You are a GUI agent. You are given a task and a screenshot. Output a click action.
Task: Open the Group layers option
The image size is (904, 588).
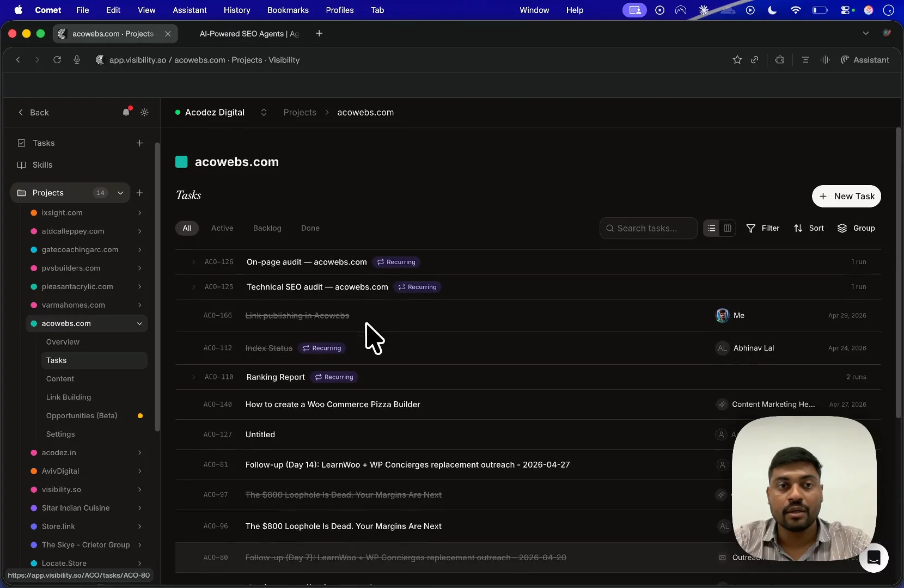(856, 228)
